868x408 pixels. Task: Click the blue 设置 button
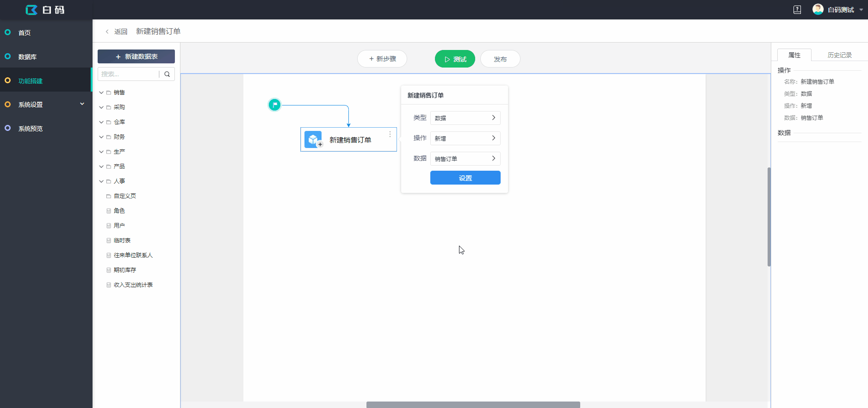tap(465, 178)
